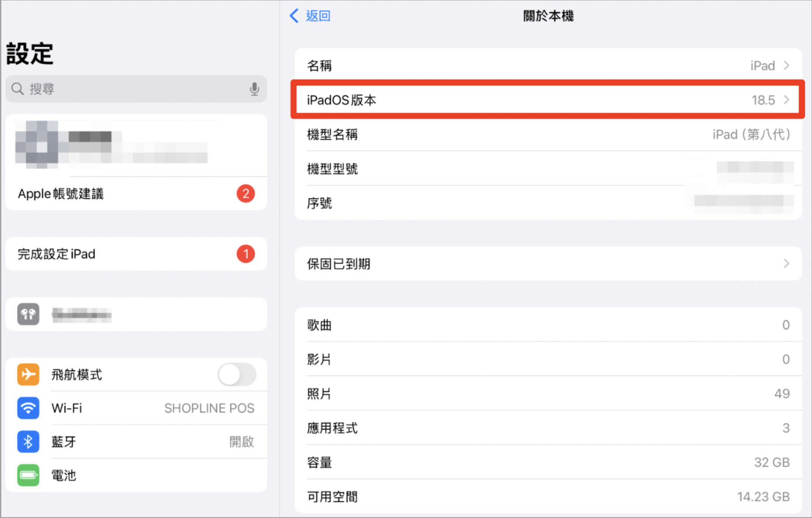Tap the back chevron icon
Screen dimensions: 812x518
[294, 16]
